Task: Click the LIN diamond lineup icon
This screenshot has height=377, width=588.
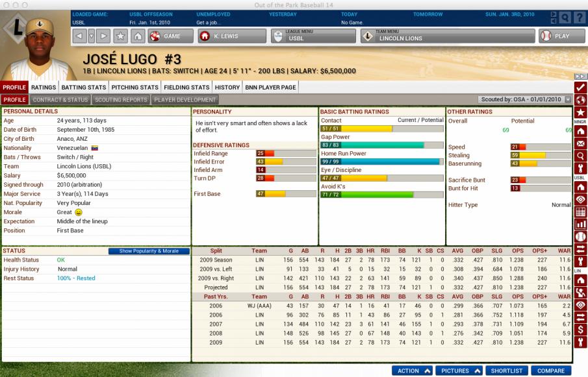Action: [x=580, y=305]
